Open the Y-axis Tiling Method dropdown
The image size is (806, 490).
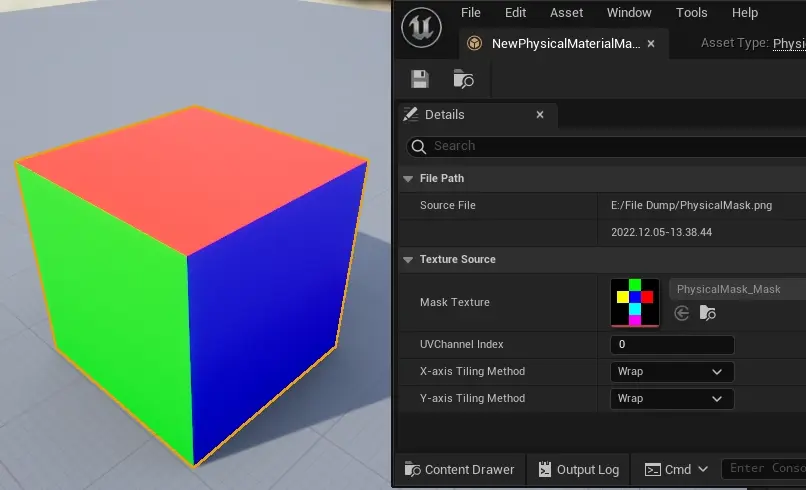coord(672,398)
